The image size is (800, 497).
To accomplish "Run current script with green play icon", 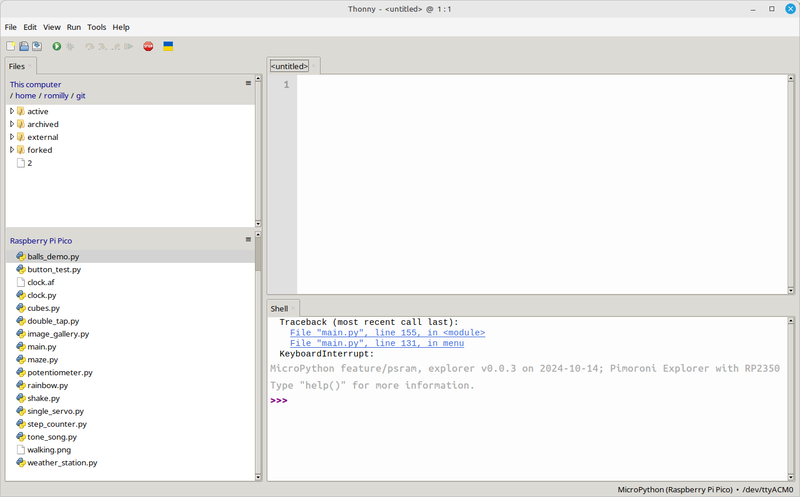I will point(57,46).
